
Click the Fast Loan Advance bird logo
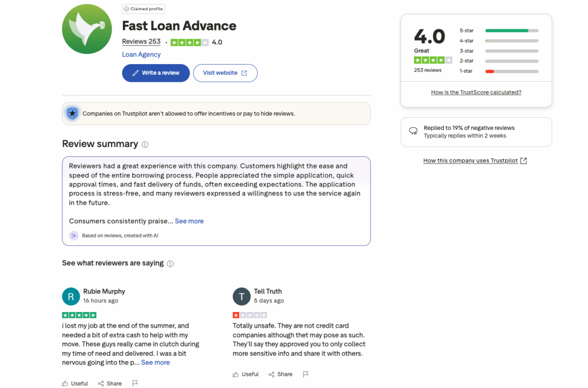tap(87, 28)
